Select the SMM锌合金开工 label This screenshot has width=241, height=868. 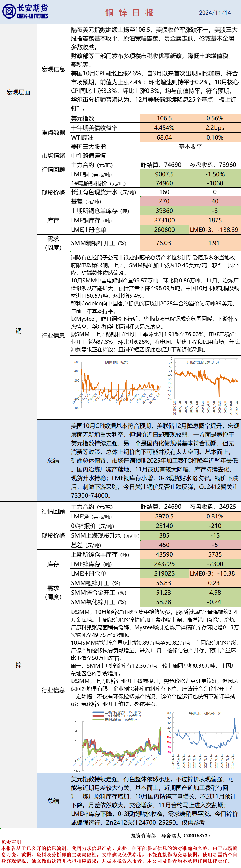(105, 592)
